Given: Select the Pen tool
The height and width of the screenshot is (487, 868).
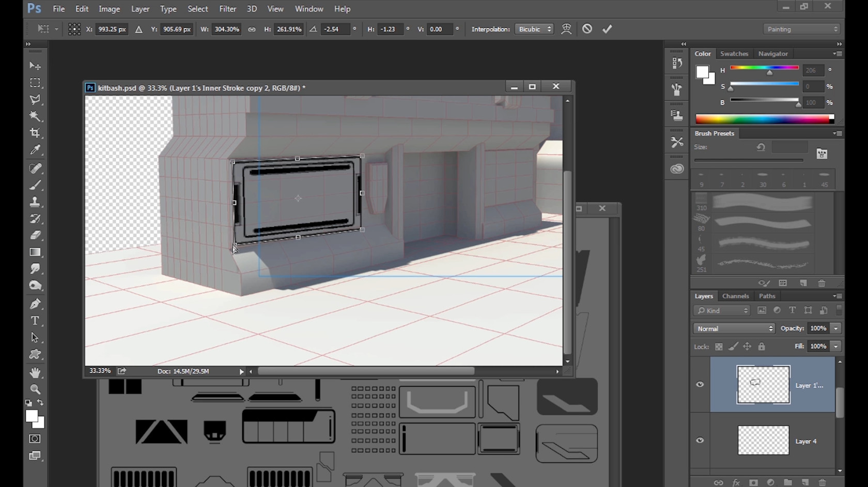Looking at the screenshot, I should click(35, 303).
